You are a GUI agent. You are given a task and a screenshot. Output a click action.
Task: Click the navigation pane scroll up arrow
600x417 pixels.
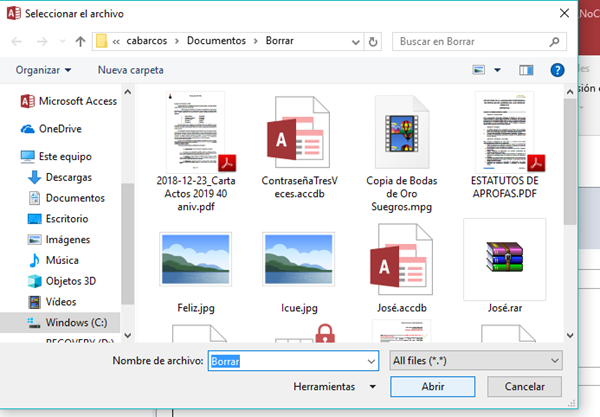pyautogui.click(x=128, y=92)
